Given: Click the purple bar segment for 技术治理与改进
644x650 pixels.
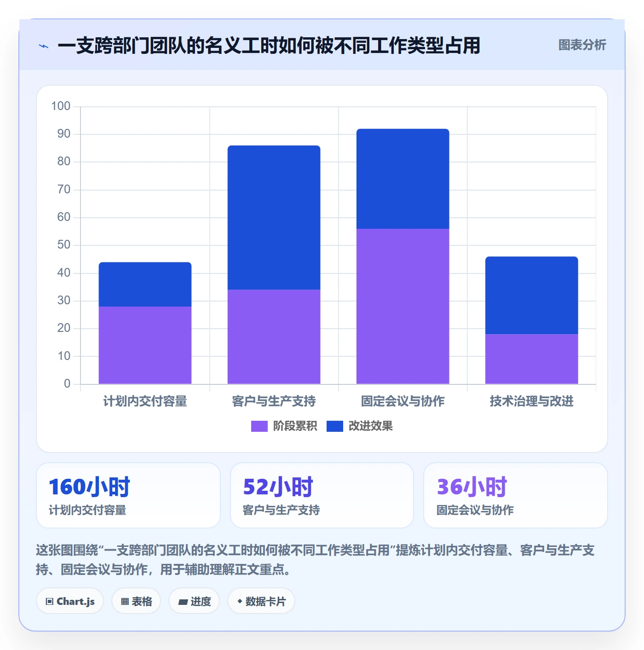Looking at the screenshot, I should coord(531,359).
